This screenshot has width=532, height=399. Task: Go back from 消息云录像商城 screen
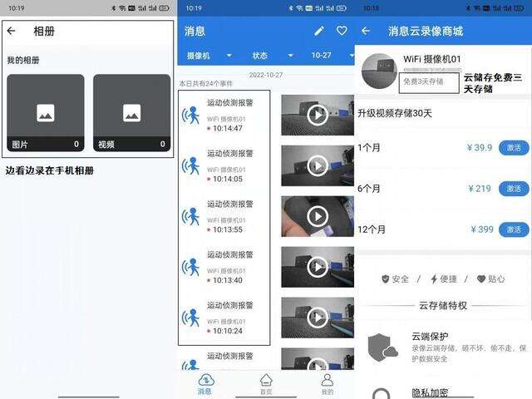coord(366,32)
